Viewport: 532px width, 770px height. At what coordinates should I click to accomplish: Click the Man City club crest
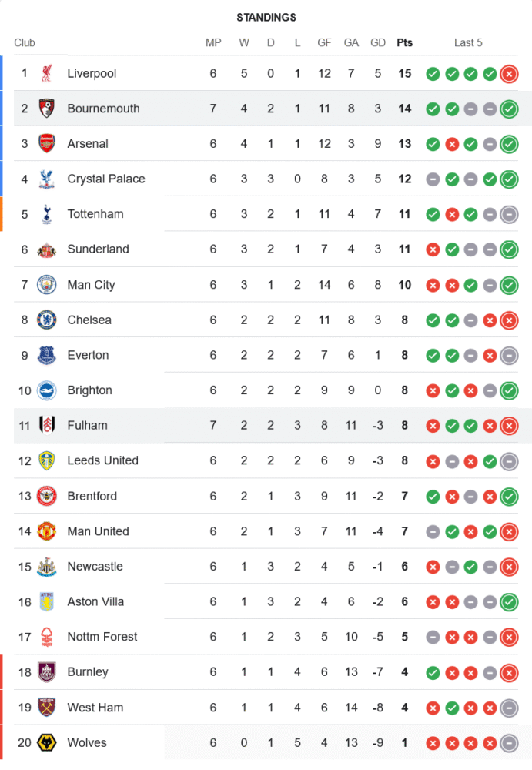[x=47, y=285]
